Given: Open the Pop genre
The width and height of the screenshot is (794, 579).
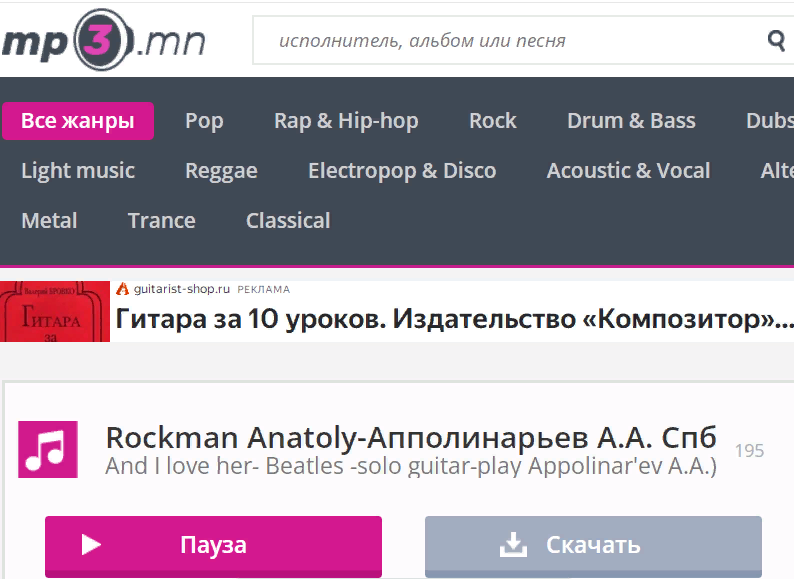Looking at the screenshot, I should coord(204,121).
